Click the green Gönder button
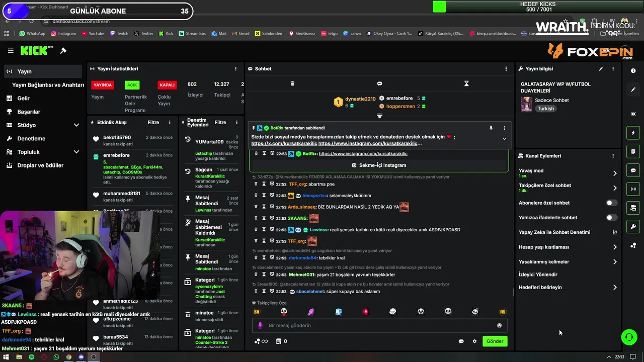The width and height of the screenshot is (644, 362). click(x=495, y=341)
